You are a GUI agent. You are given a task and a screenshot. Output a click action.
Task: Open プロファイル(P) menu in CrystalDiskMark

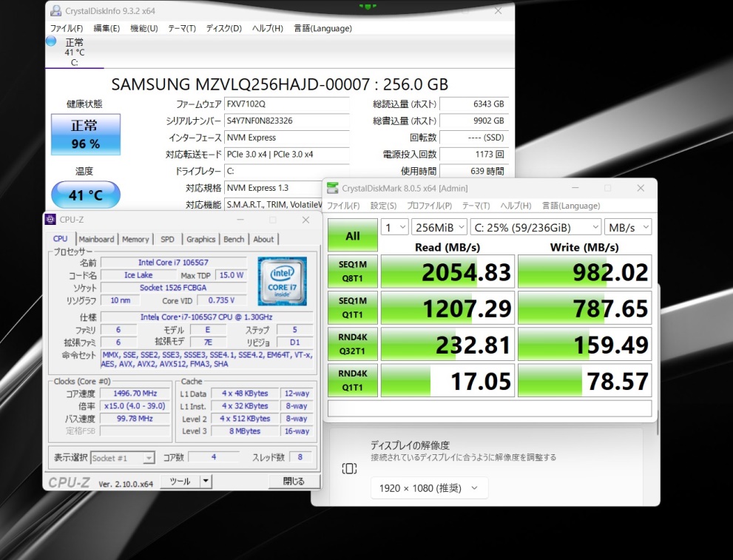pyautogui.click(x=429, y=206)
